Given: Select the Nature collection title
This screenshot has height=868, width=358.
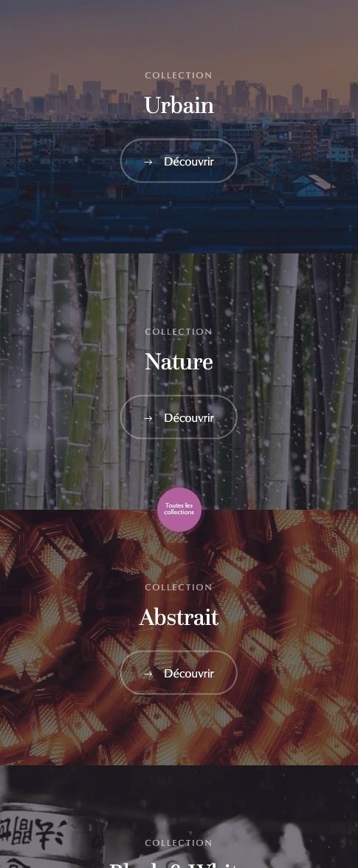Looking at the screenshot, I should [179, 362].
